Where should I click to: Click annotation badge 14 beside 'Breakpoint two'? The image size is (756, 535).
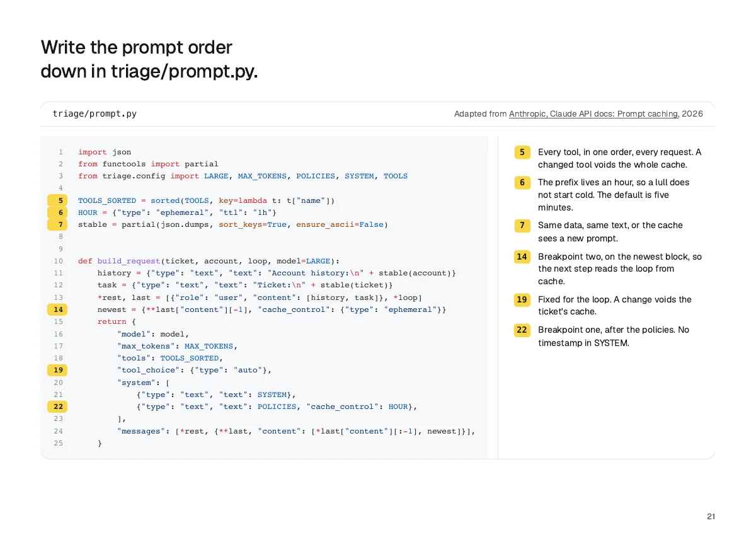(x=522, y=257)
